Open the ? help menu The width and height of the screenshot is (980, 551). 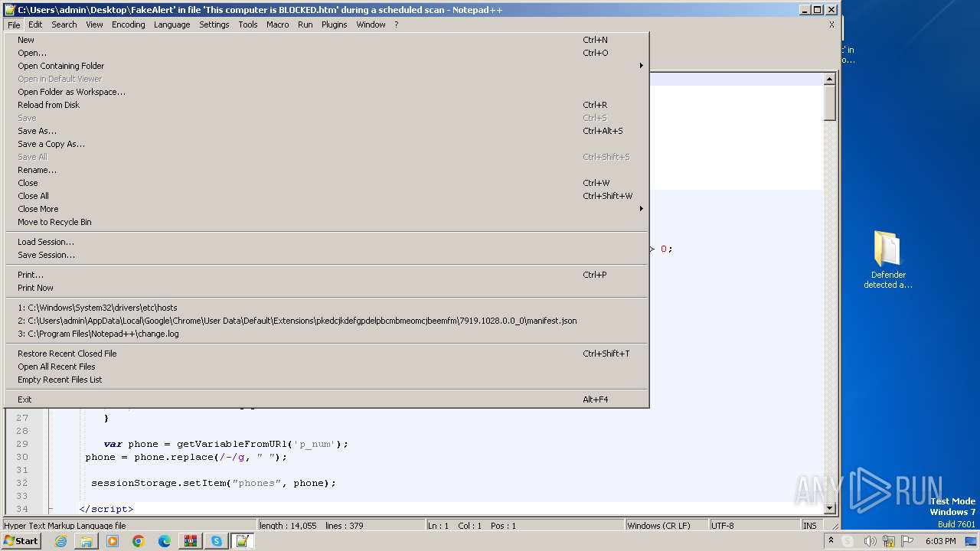[397, 24]
